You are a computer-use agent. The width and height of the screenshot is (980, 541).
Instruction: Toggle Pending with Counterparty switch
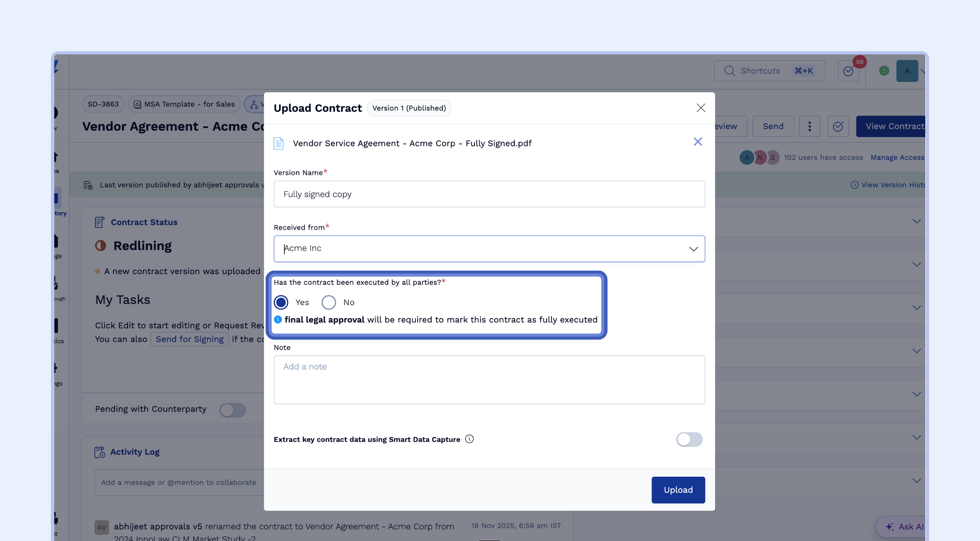pos(232,410)
